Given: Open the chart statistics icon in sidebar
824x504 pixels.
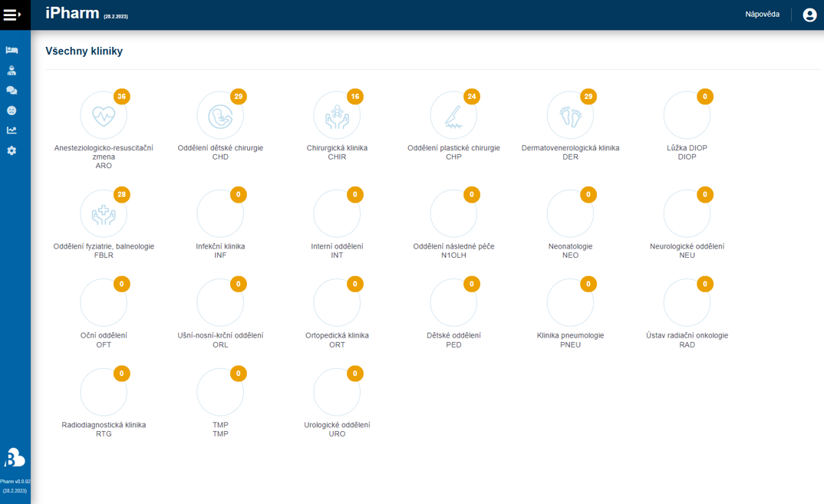Looking at the screenshot, I should pos(12,130).
